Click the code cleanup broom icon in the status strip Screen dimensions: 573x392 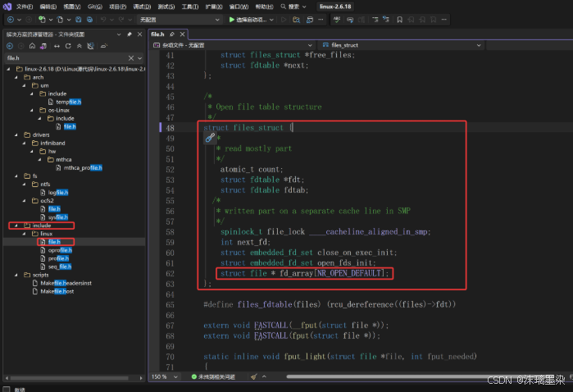(254, 376)
